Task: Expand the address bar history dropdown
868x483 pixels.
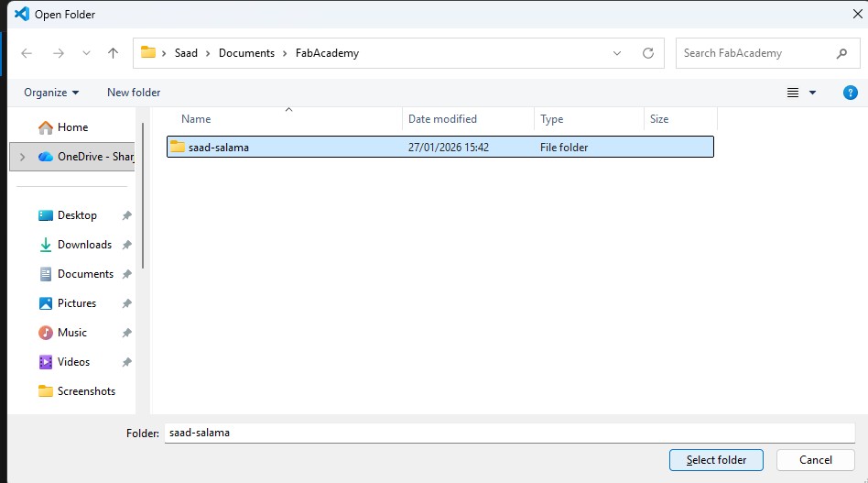Action: click(x=617, y=53)
